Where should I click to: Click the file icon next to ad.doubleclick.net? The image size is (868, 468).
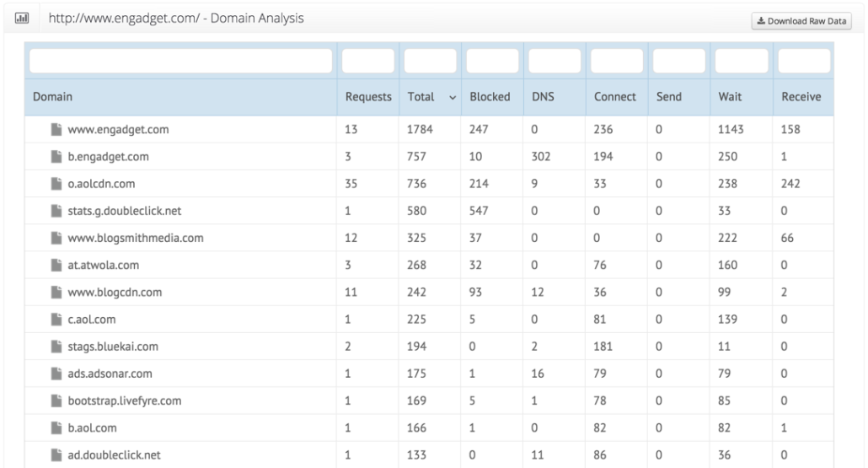(56, 455)
